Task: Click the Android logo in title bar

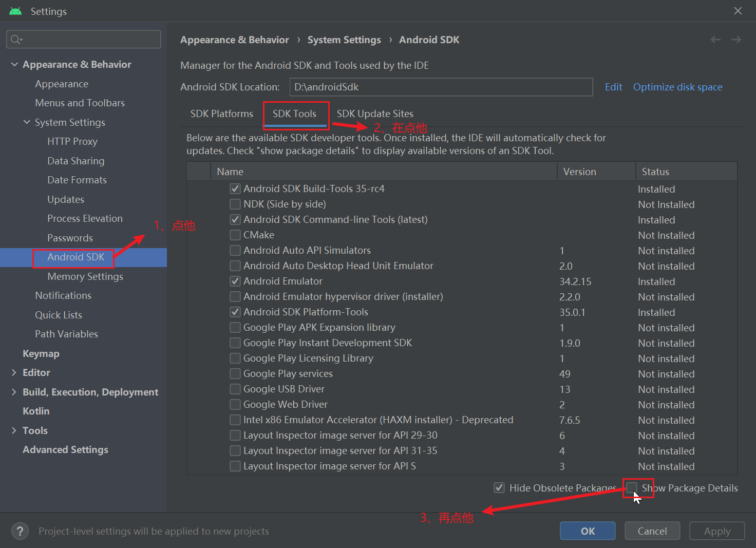Action: (x=15, y=11)
